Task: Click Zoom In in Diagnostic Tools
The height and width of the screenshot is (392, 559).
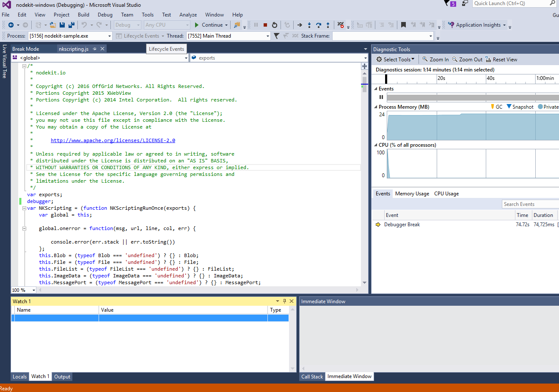Action: point(435,60)
